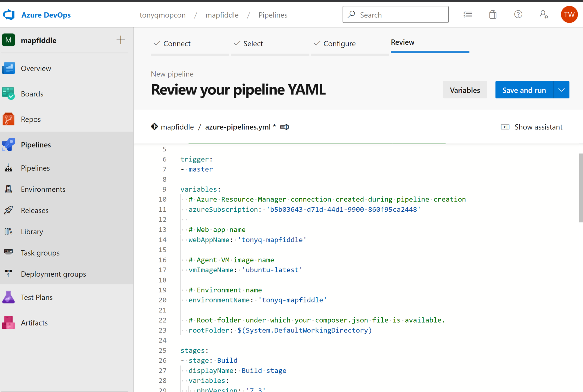
Task: Open the work items list icon
Action: pyautogui.click(x=467, y=15)
